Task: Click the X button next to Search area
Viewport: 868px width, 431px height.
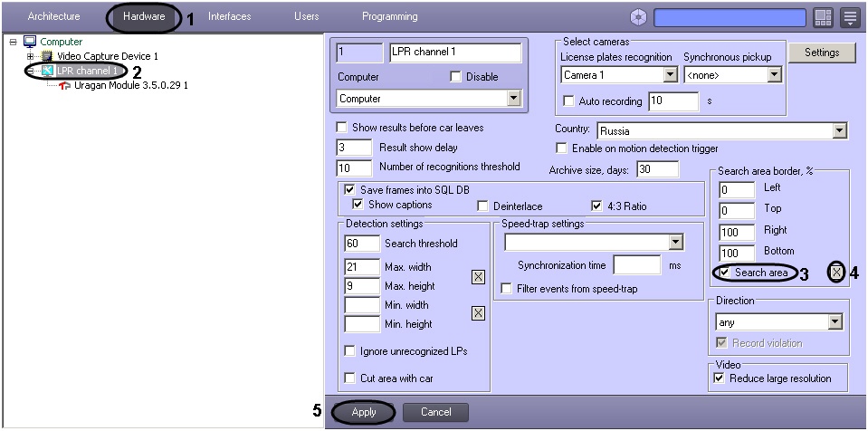Action: pos(836,272)
